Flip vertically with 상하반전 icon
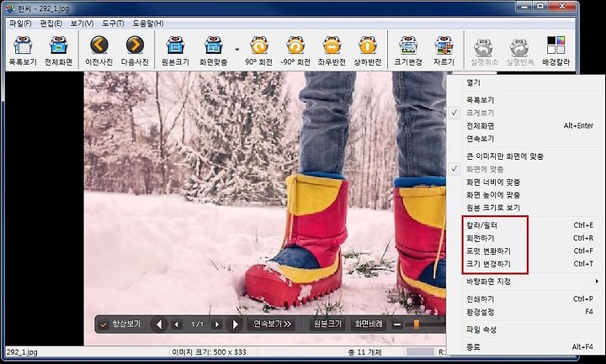The width and height of the screenshot is (606, 364). [368, 50]
